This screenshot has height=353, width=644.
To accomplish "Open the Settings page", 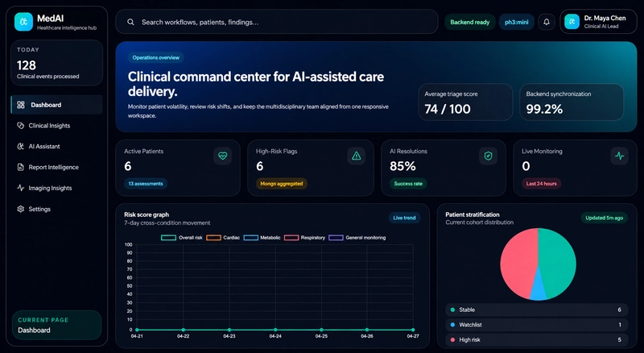I will 56,209.
